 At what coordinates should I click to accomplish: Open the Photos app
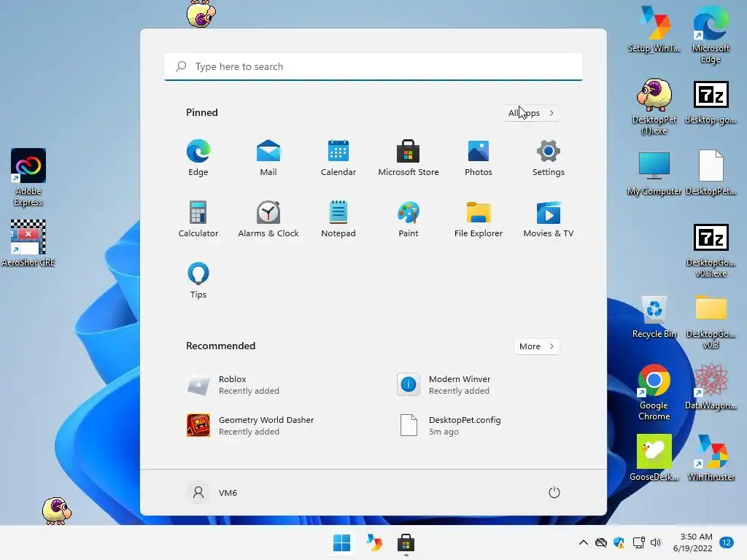point(479,157)
